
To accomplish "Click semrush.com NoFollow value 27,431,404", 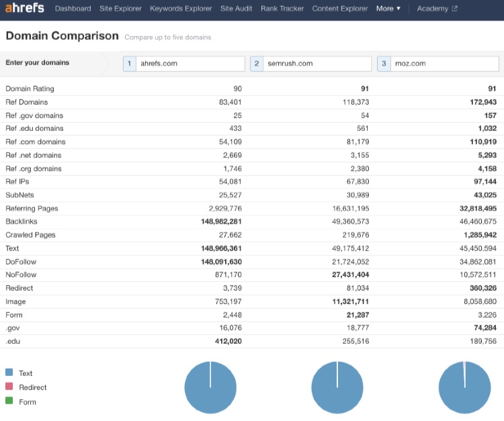I will [350, 275].
